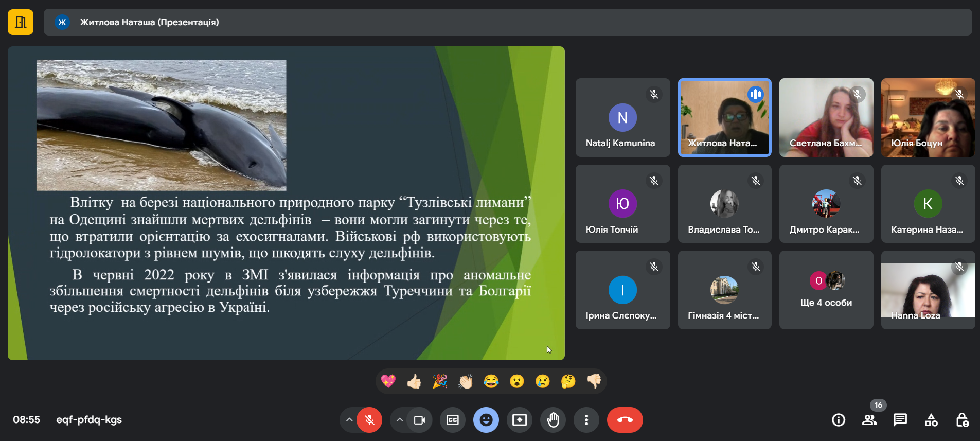Send the thumbs up reaction
Screen dimensions: 980x441
pos(414,381)
